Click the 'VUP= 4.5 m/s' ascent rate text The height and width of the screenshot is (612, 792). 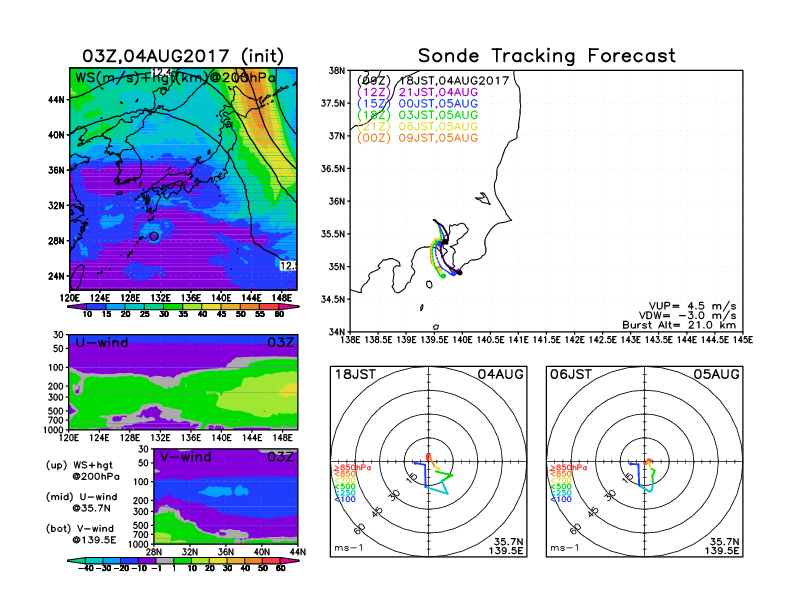click(x=692, y=306)
